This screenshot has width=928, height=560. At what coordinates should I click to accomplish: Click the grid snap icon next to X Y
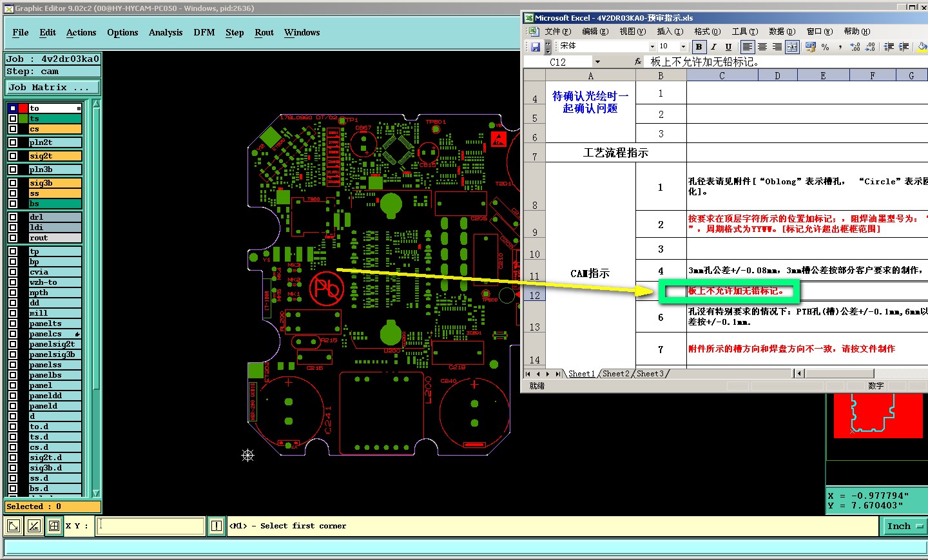[54, 526]
